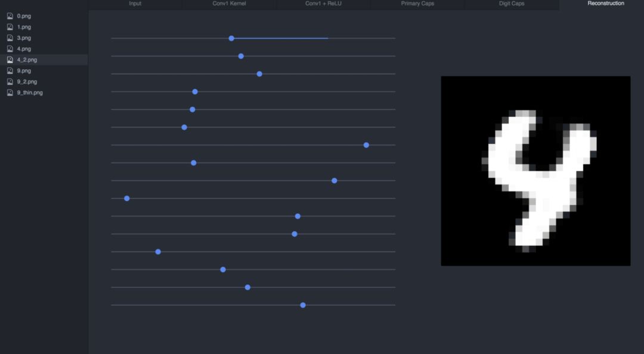Click the third slider's handle
The height and width of the screenshot is (354, 644).
(259, 74)
